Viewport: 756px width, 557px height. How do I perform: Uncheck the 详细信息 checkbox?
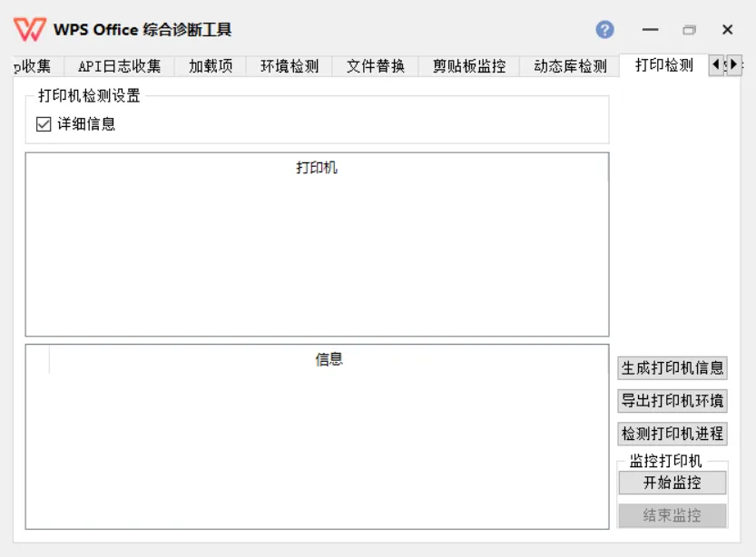pos(44,124)
